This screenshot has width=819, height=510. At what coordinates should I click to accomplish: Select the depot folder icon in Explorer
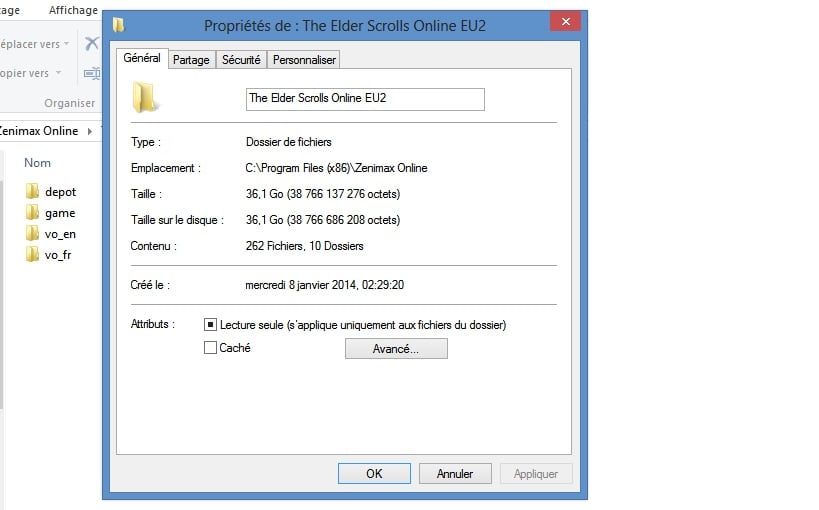pos(32,191)
